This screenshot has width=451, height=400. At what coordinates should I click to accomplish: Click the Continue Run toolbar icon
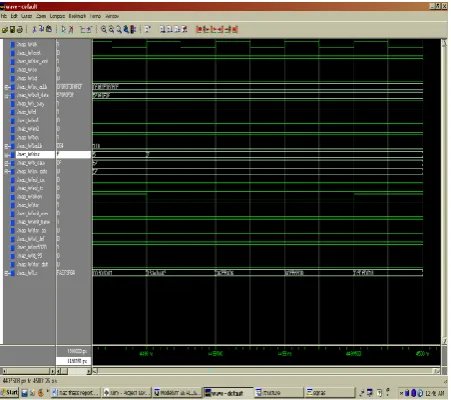click(170, 30)
